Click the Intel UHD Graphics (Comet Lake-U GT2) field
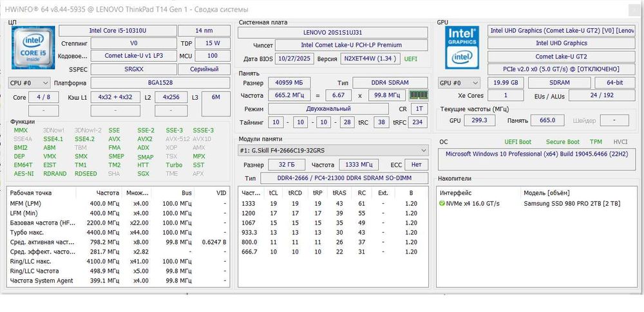The image size is (644, 312). tap(562, 31)
